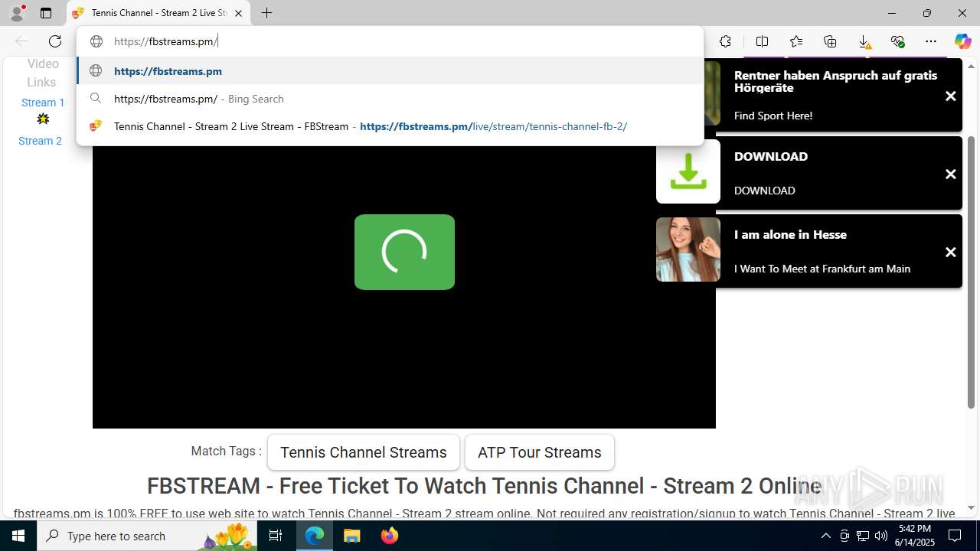Close the Hörgeräte ad notification
This screenshot has height=551, width=980.
(x=951, y=96)
